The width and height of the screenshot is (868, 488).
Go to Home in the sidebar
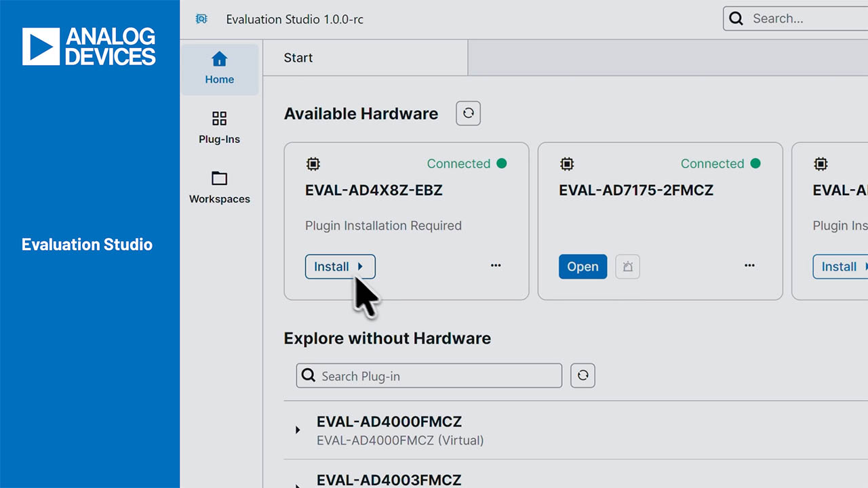click(x=219, y=69)
